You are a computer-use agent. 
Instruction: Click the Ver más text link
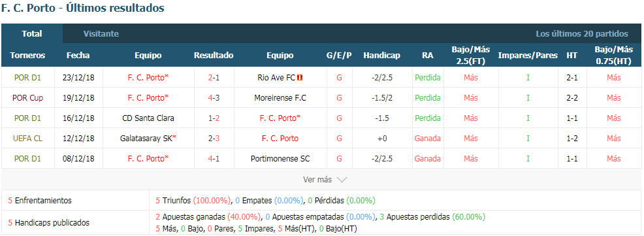coord(317,180)
